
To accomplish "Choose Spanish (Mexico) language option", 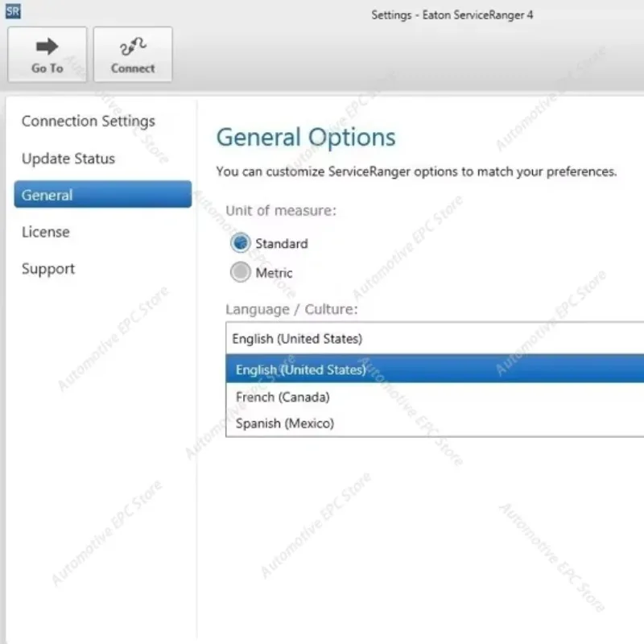I will (x=435, y=423).
